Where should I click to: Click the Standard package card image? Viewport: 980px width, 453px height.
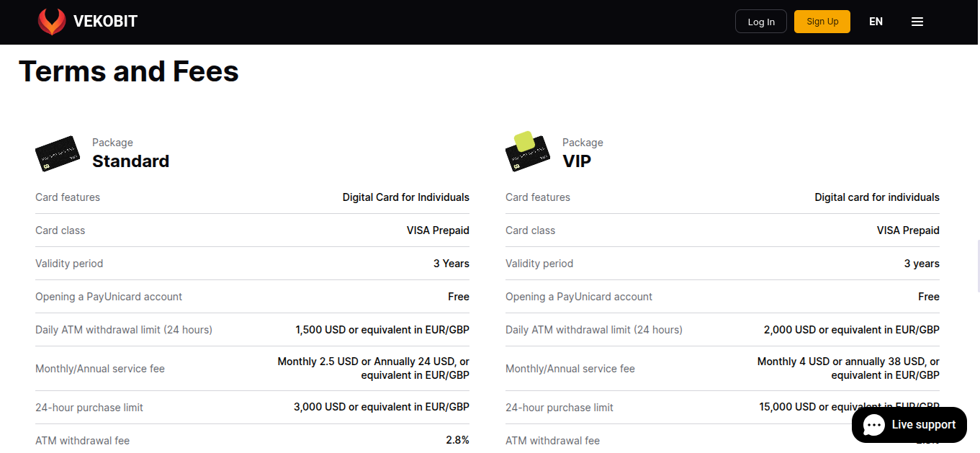tap(58, 154)
